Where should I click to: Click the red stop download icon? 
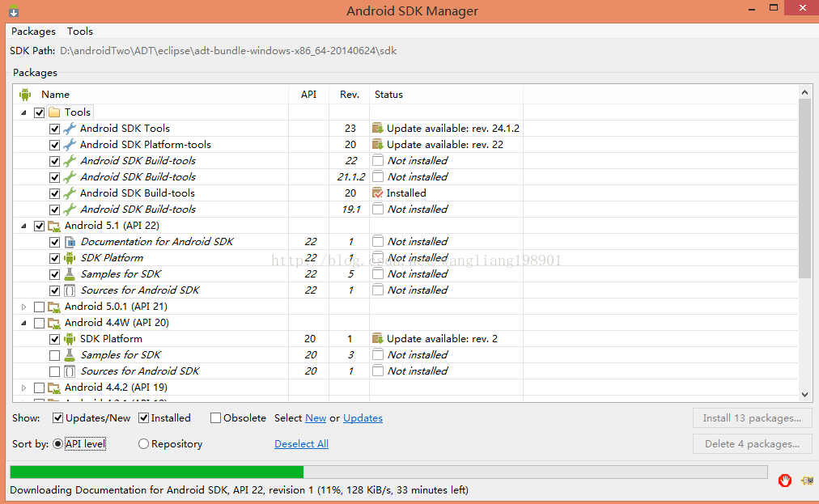pyautogui.click(x=784, y=481)
